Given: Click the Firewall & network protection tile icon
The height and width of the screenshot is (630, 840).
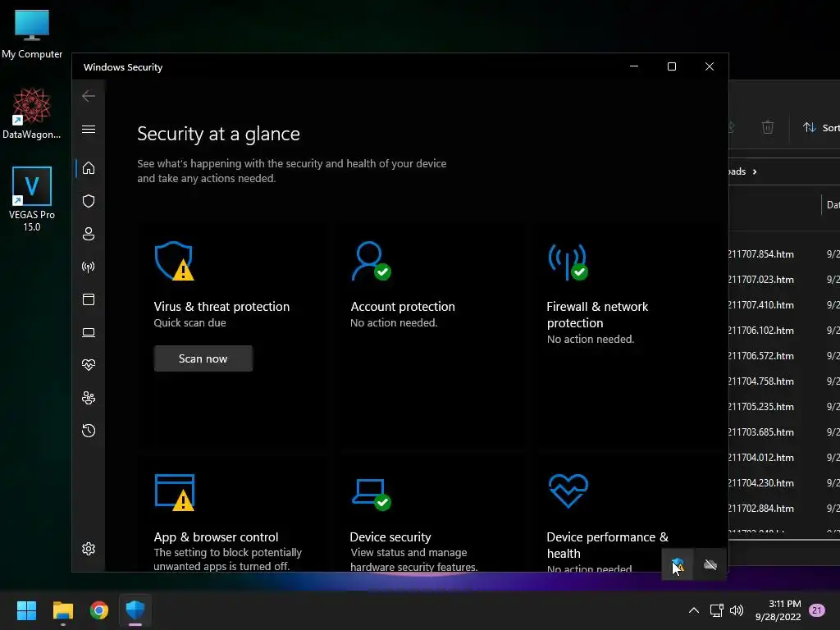Looking at the screenshot, I should [568, 262].
